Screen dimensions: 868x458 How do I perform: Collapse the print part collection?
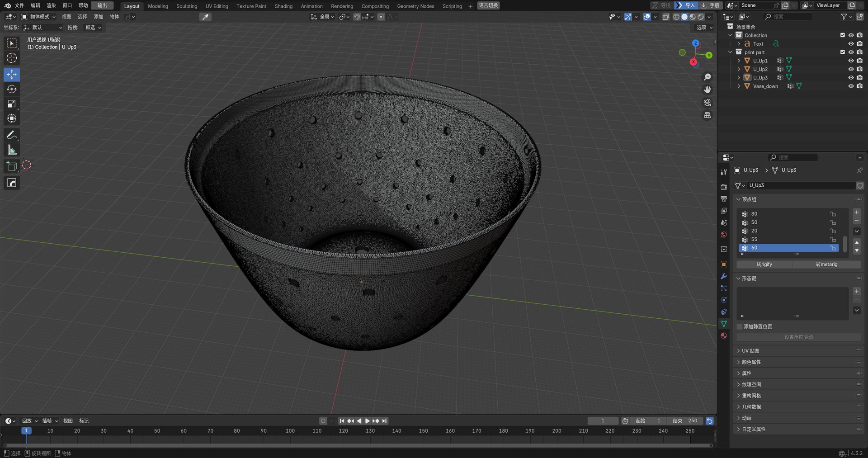pyautogui.click(x=730, y=52)
